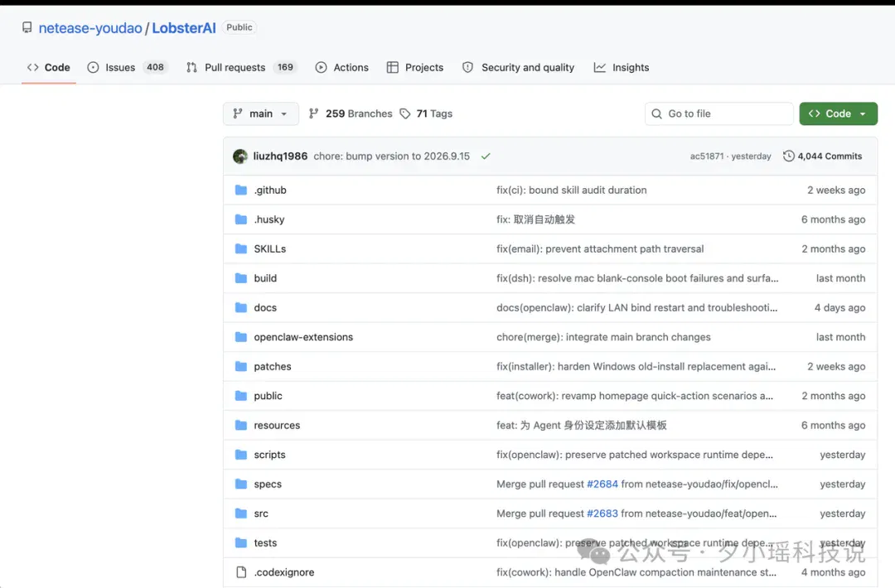Viewport: 895px width, 588px height.
Task: Click the commits history clock icon
Action: 789,157
